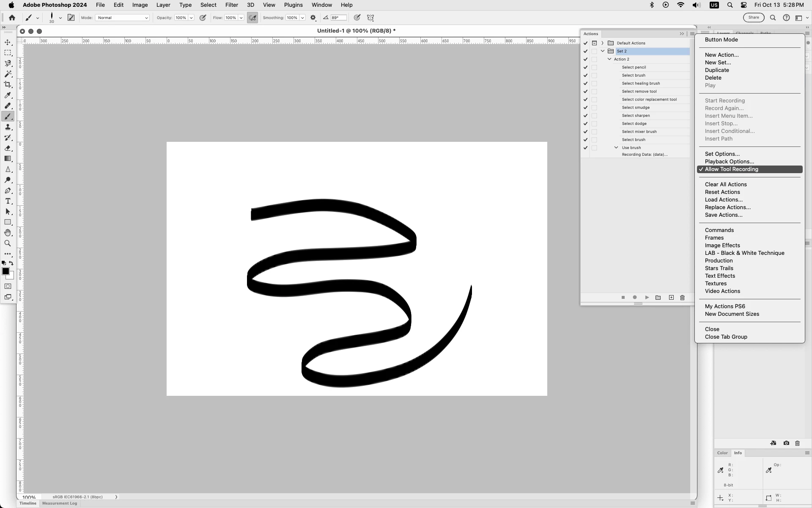Collapse the Action 2 disclosure arrow
The width and height of the screenshot is (812, 508).
point(609,59)
